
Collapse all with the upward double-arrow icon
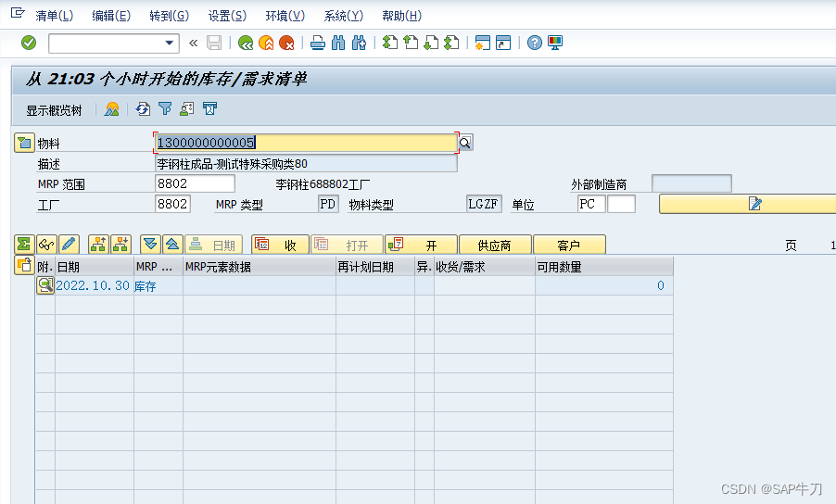point(172,245)
